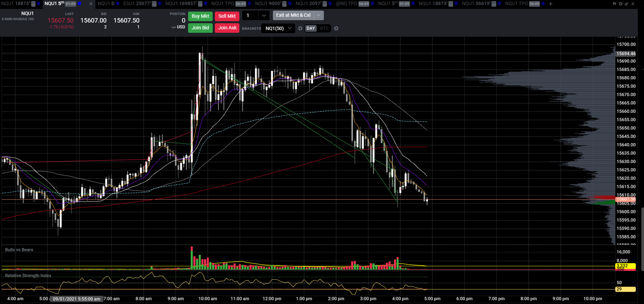
Task: Click the H icon in window controls
Action: point(614,4)
